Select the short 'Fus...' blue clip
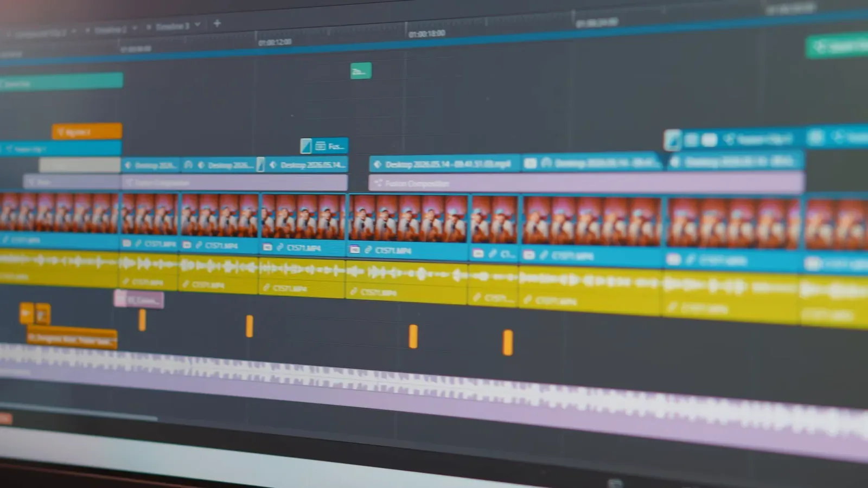868x488 pixels. (324, 146)
